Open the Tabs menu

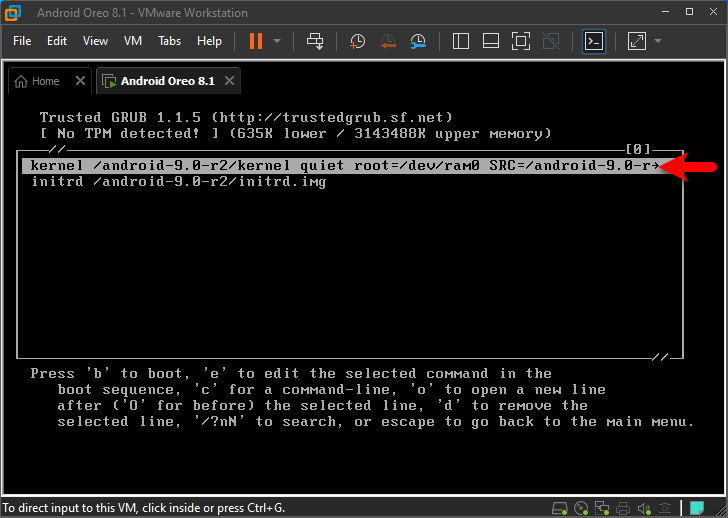pyautogui.click(x=169, y=41)
